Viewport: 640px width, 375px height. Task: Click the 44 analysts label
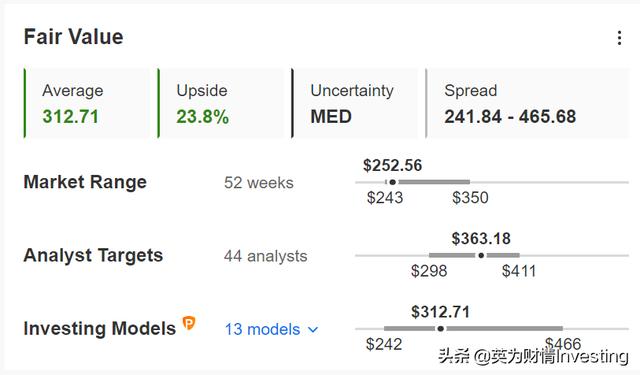click(265, 256)
